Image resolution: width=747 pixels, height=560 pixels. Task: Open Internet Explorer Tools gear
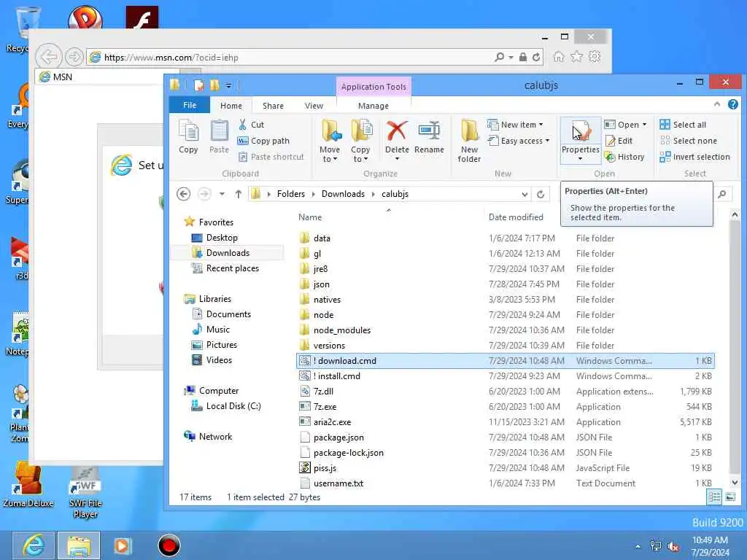[x=595, y=57]
